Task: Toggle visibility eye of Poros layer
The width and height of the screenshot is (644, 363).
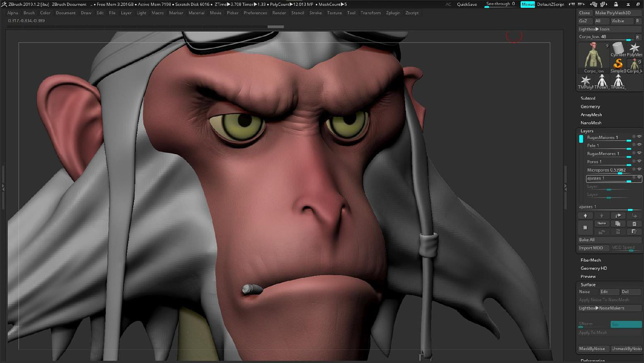Action: click(x=639, y=161)
